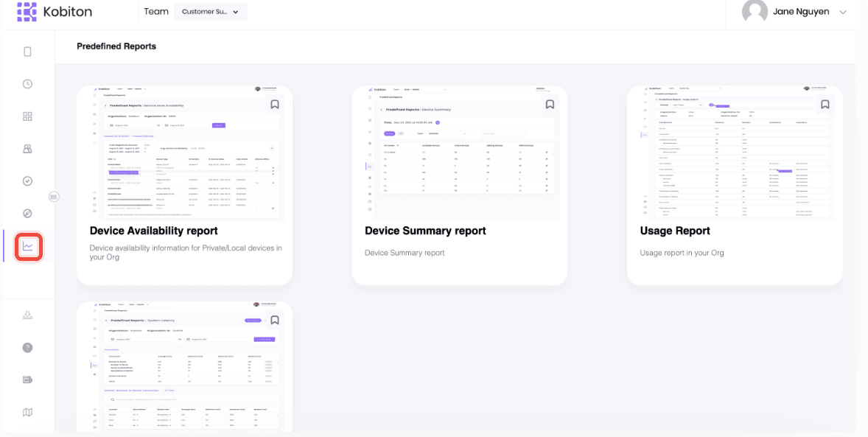Select the Sessions history icon in sidebar
This screenshot has height=437, width=868.
[x=27, y=83]
